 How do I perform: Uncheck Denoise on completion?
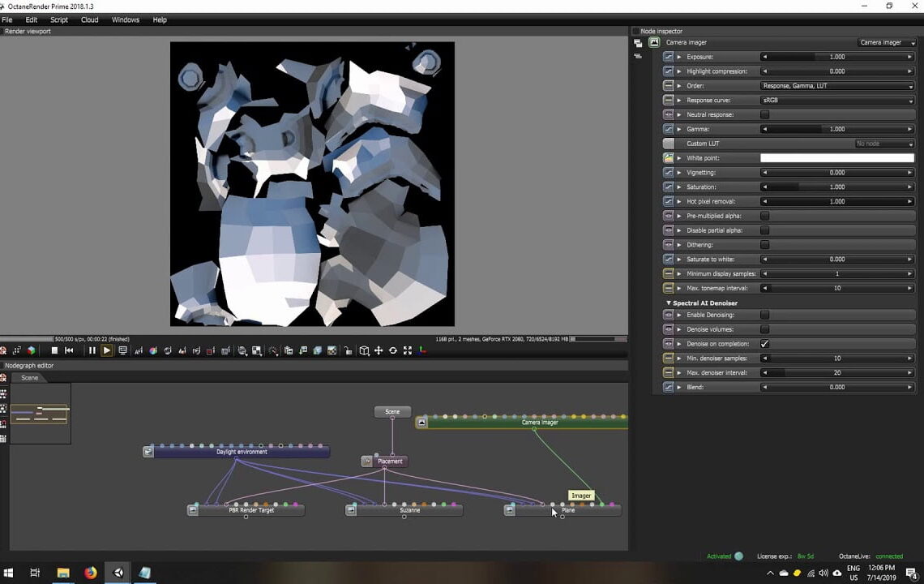763,343
